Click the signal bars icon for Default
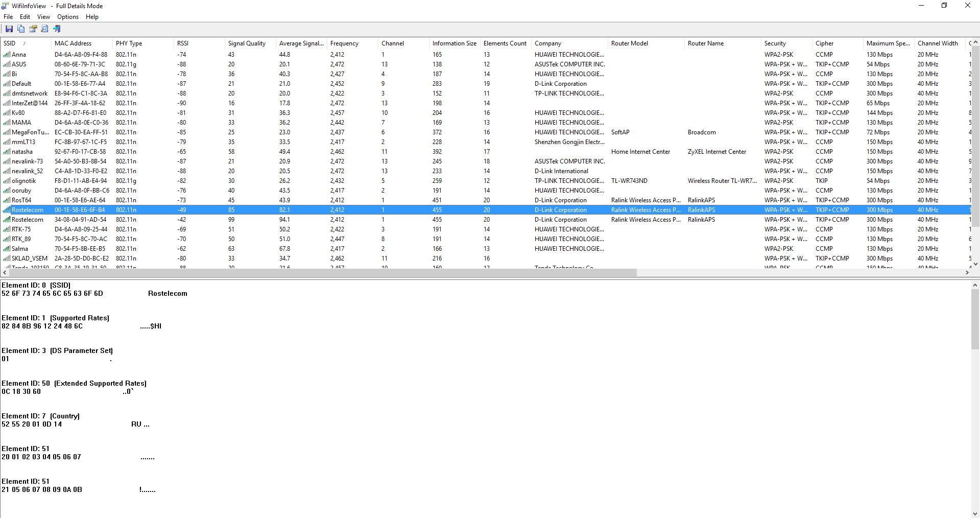 click(7, 83)
